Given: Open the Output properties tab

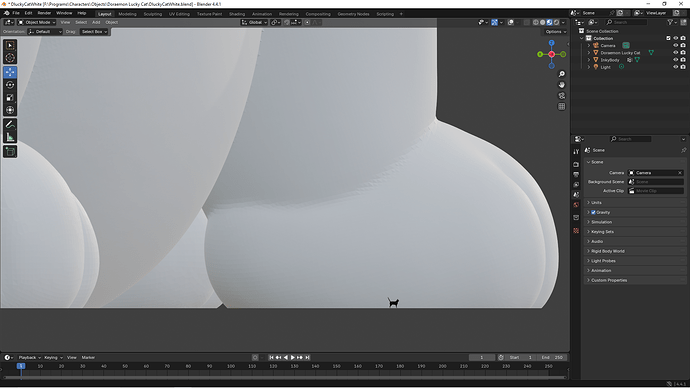Looking at the screenshot, I should tap(576, 175).
